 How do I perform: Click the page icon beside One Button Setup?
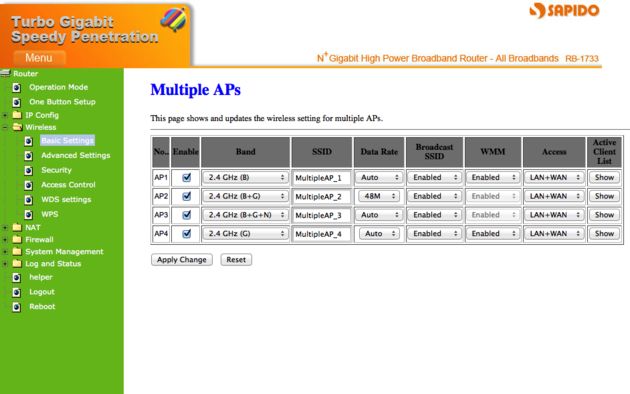pyautogui.click(x=16, y=102)
